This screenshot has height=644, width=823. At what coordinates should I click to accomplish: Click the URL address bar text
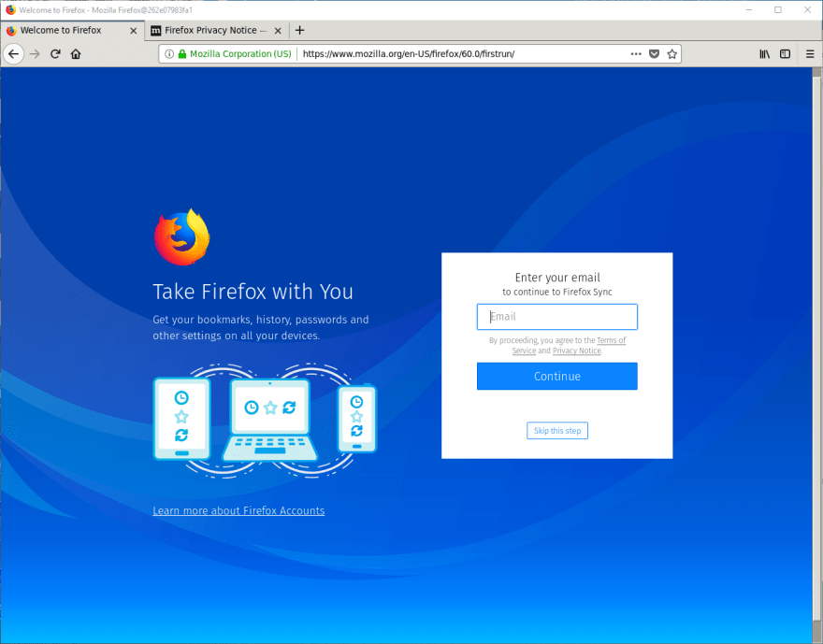(409, 53)
